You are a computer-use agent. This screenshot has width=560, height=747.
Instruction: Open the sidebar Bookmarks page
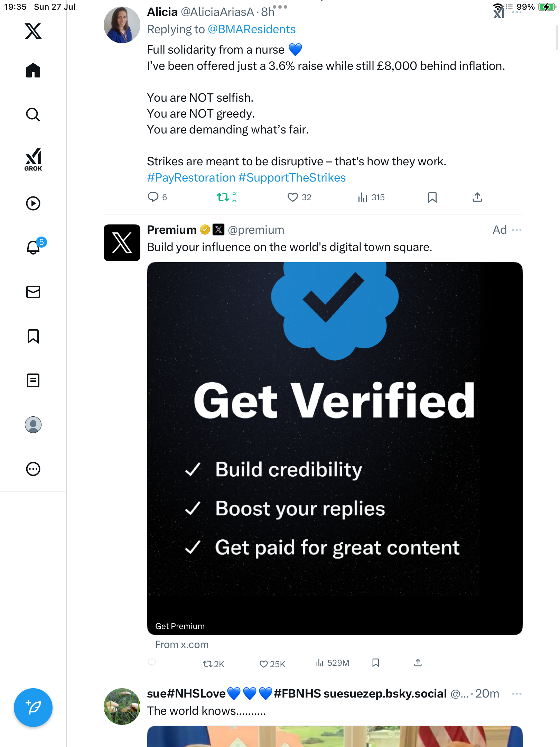(x=33, y=336)
